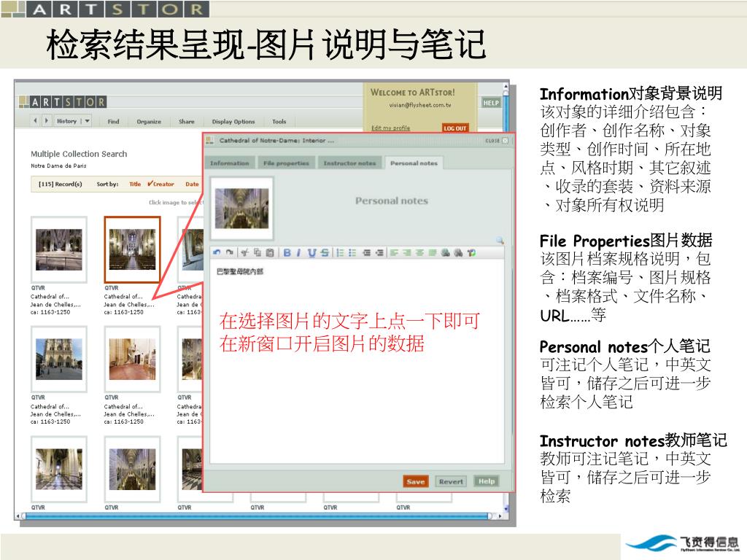Open the Find menu
747x560 pixels.
[x=113, y=122]
